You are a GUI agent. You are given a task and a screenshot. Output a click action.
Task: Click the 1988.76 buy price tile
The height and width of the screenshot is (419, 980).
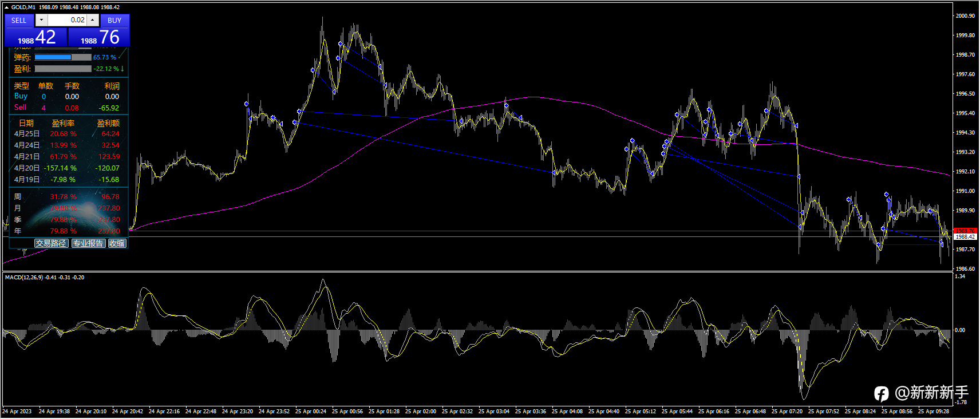pyautogui.click(x=99, y=37)
